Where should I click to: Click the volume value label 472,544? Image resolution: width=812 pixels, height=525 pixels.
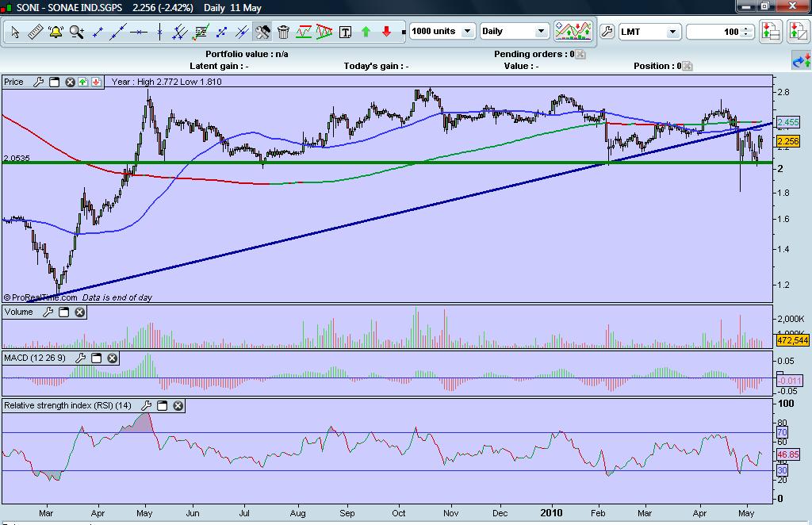792,340
